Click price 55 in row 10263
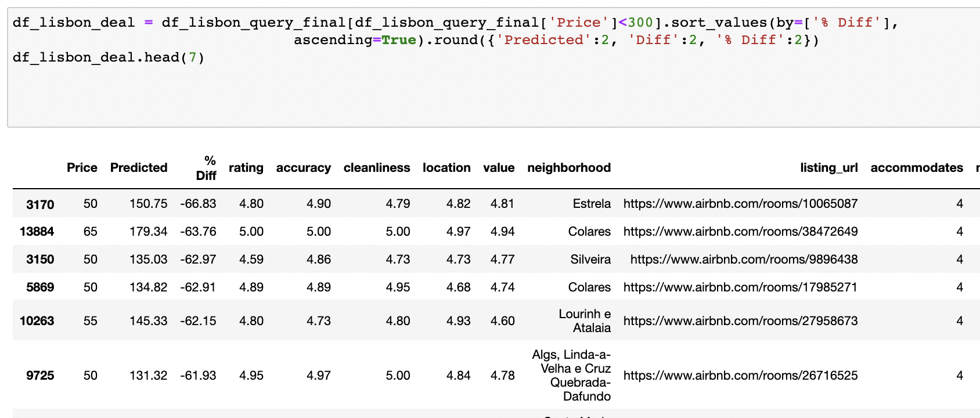 [x=91, y=321]
